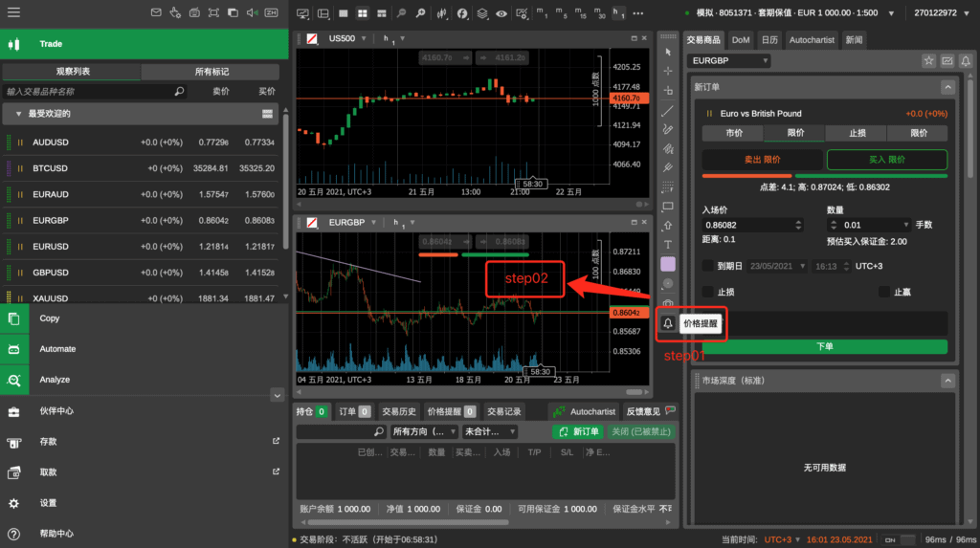The height and width of the screenshot is (548, 980).
Task: Open the ZH language selector
Action: tap(271, 12)
